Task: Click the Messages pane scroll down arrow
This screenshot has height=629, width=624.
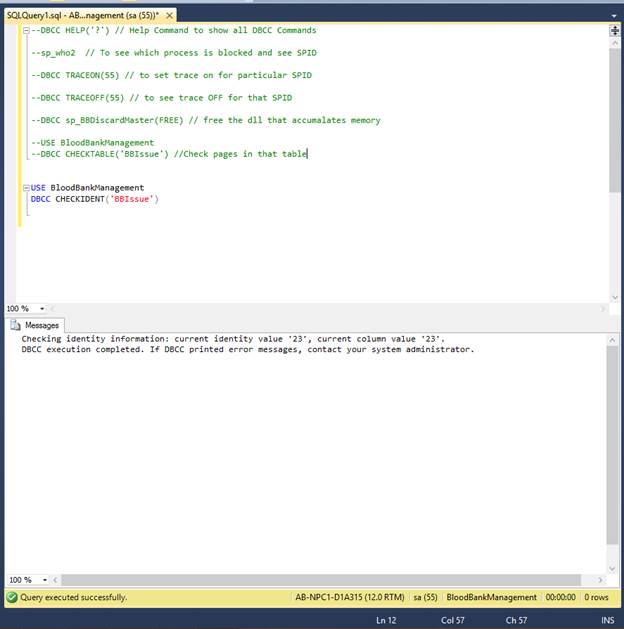Action: point(612,568)
